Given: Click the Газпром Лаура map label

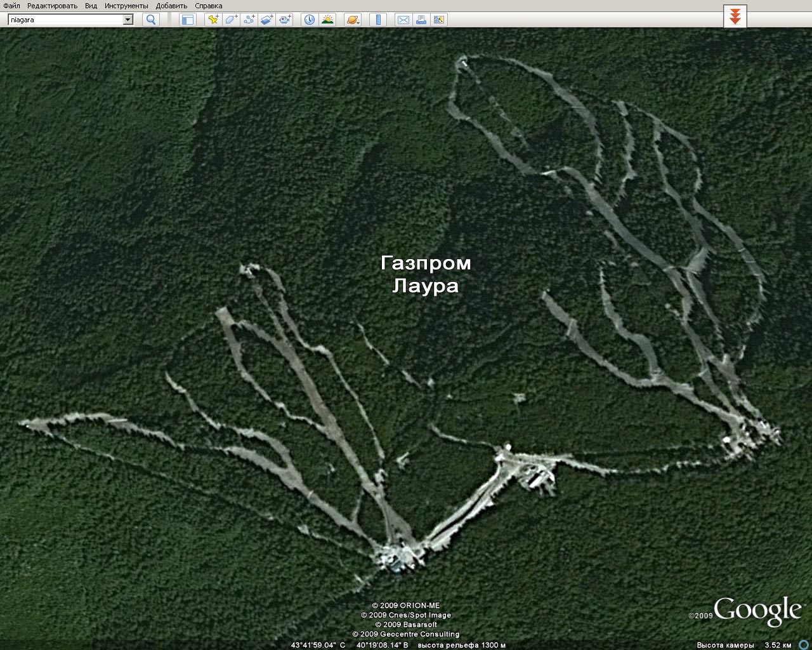Looking at the screenshot, I should pyautogui.click(x=426, y=274).
